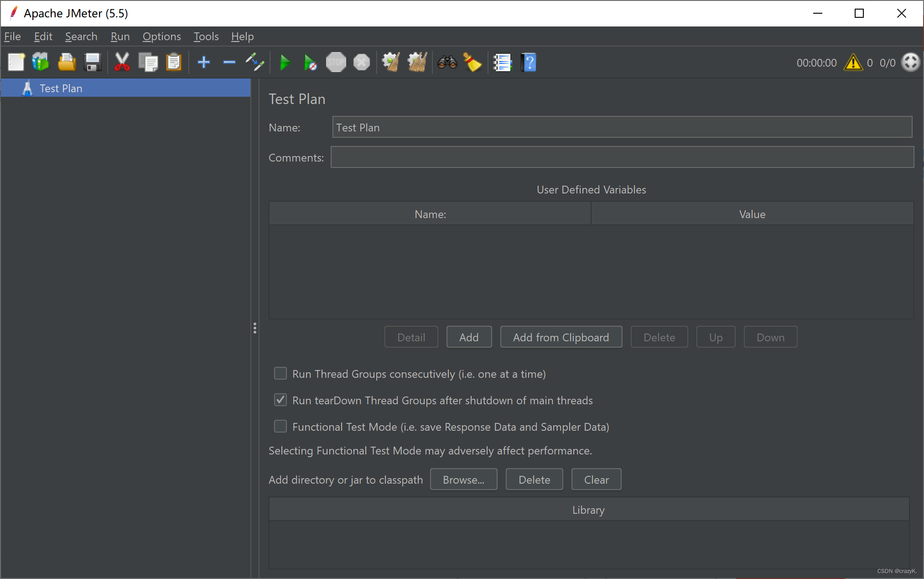Click the Comments input field

622,157
